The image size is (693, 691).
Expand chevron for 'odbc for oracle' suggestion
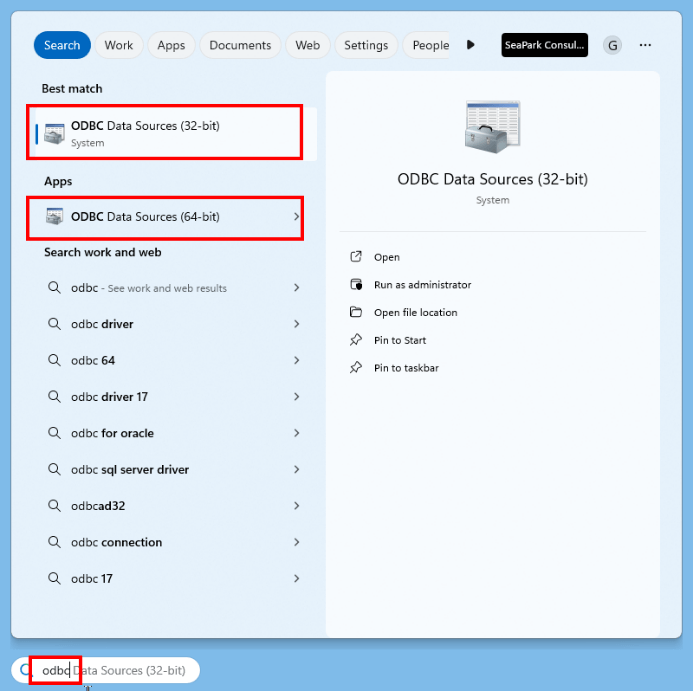coord(297,433)
